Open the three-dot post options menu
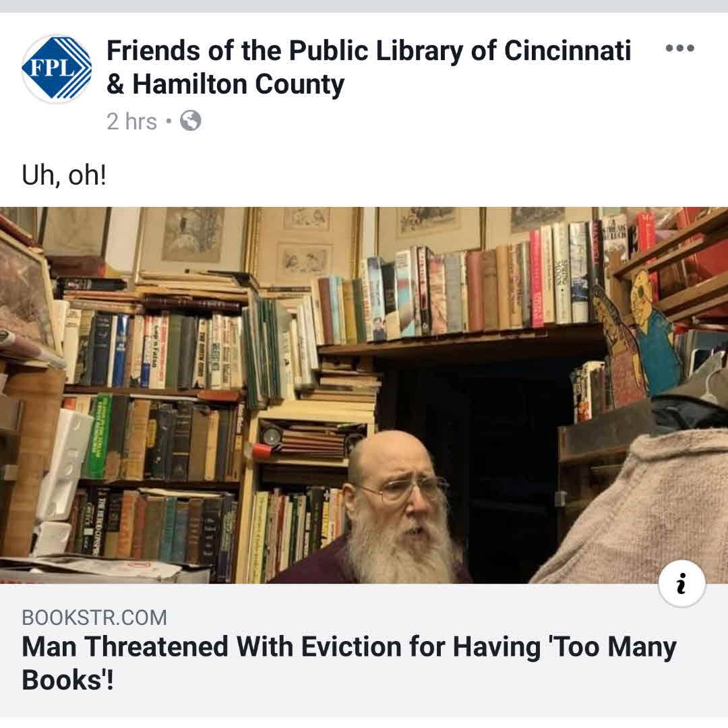This screenshot has height=728, width=728. click(679, 48)
